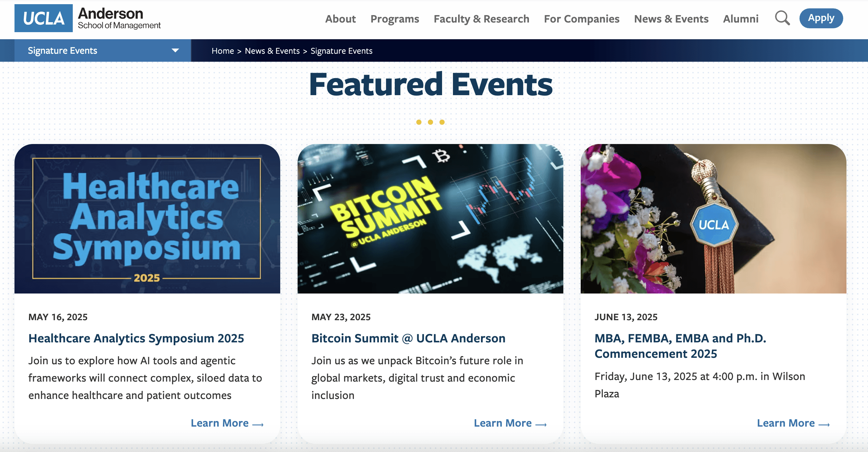Viewport: 868px width, 452px height.
Task: Click the search magnifying glass icon
Action: click(x=782, y=18)
